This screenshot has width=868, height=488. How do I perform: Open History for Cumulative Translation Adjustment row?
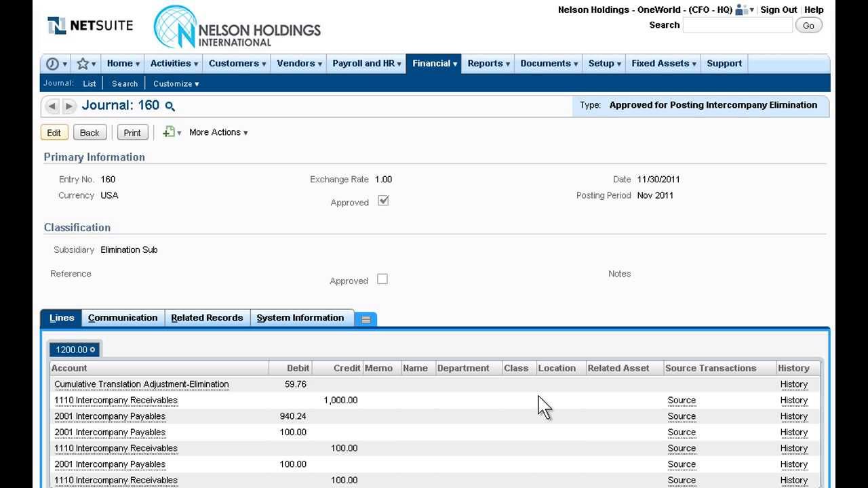(x=793, y=384)
